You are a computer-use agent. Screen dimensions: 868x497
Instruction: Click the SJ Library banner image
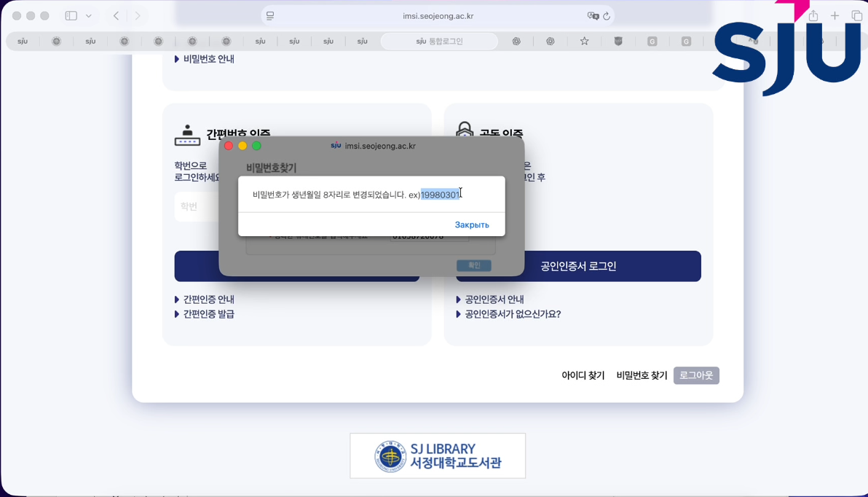(x=438, y=456)
